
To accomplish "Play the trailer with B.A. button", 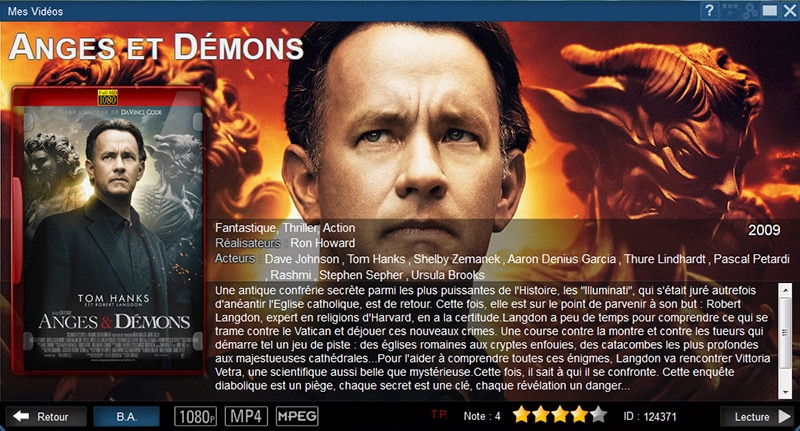I will (x=127, y=416).
